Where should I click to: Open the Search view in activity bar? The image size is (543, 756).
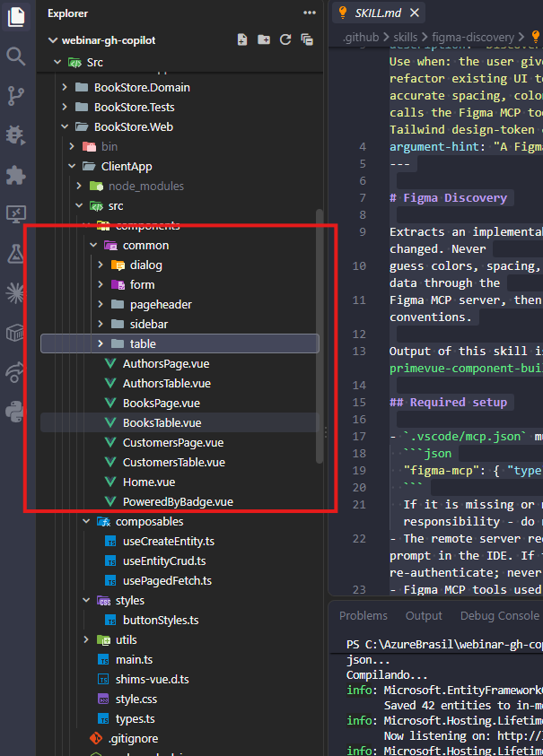coord(16,56)
